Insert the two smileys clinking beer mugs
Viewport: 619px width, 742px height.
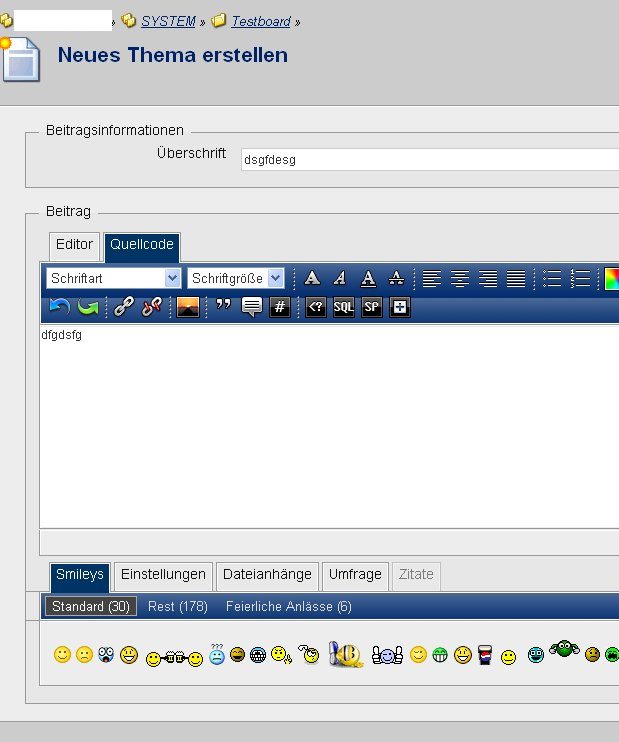(174, 658)
